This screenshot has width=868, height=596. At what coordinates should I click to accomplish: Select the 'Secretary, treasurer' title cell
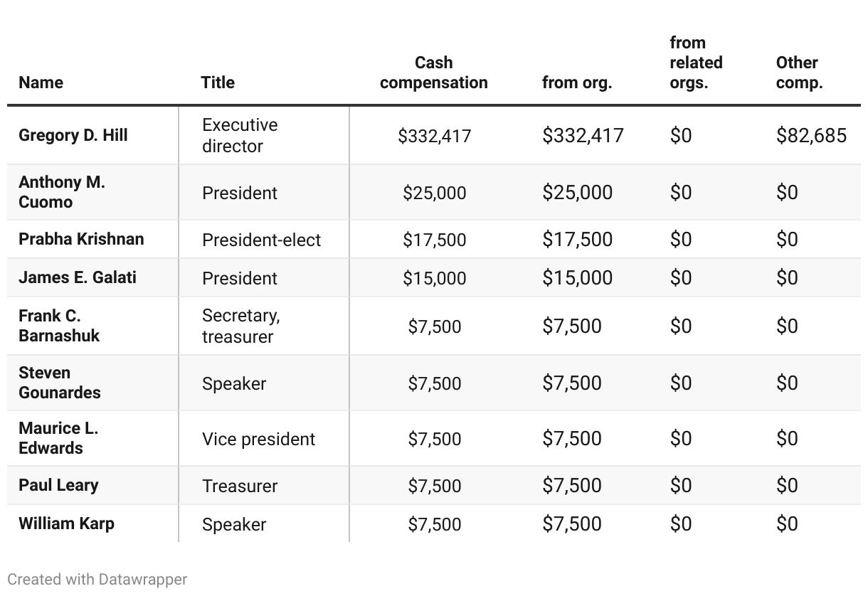point(240,326)
